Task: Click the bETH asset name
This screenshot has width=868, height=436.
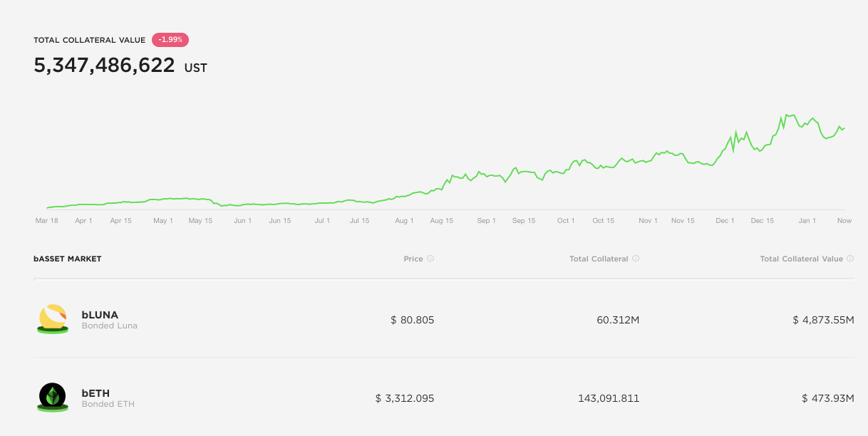Action: click(96, 393)
